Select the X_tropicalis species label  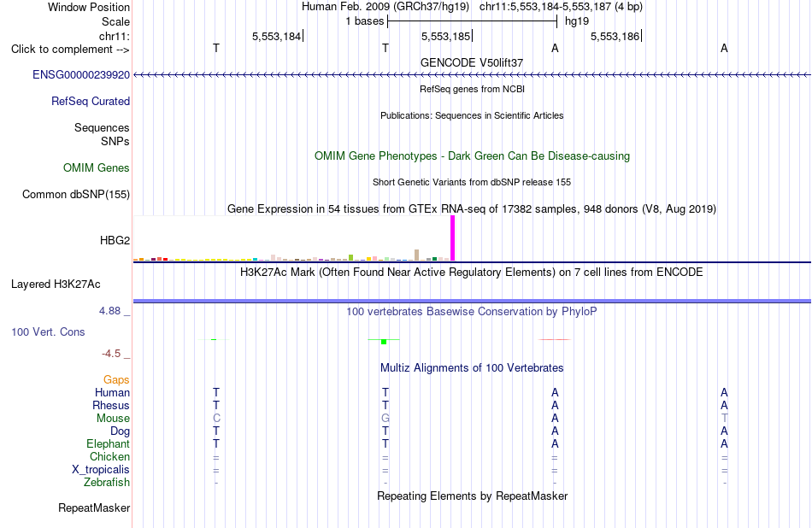tap(101, 470)
